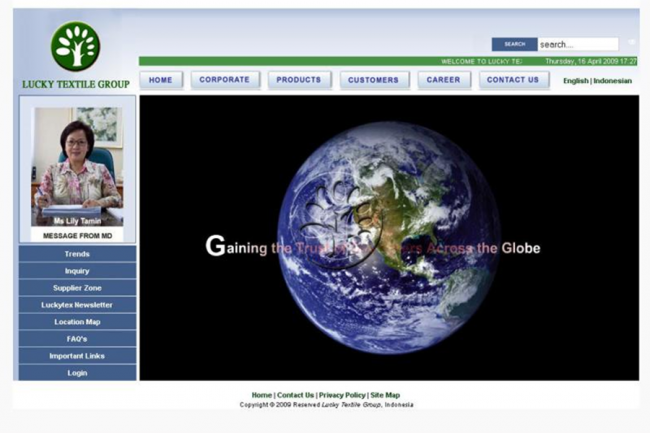Screen dimensions: 650x433
Task: View the Luckytex Newsletter
Action: (77, 305)
